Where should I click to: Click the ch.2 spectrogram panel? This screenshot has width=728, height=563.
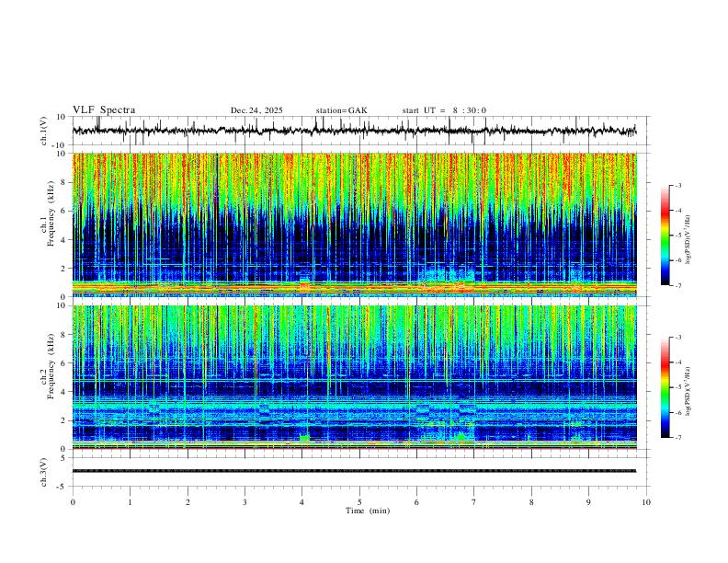tap(354, 377)
